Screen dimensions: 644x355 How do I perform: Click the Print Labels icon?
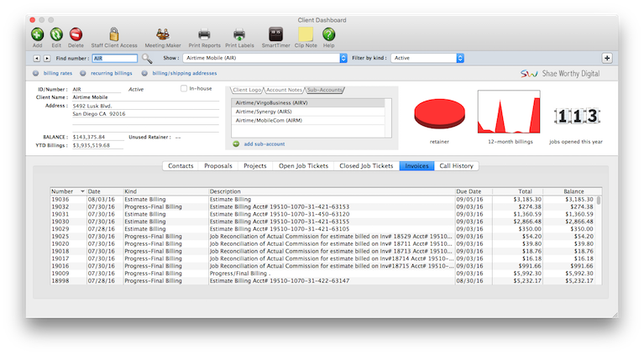pyautogui.click(x=239, y=34)
